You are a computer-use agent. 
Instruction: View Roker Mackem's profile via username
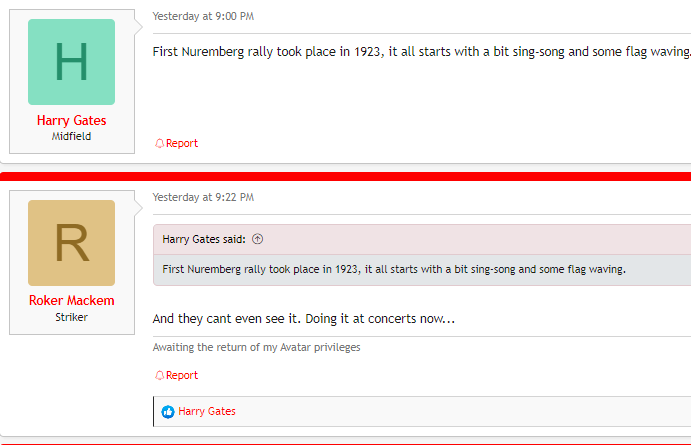click(x=71, y=300)
